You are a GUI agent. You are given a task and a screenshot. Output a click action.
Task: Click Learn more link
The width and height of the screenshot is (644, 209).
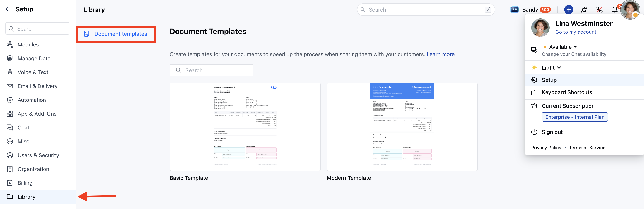[441, 54]
